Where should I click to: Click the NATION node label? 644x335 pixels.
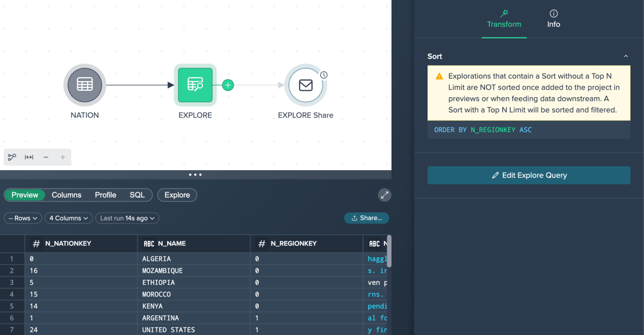click(x=85, y=115)
